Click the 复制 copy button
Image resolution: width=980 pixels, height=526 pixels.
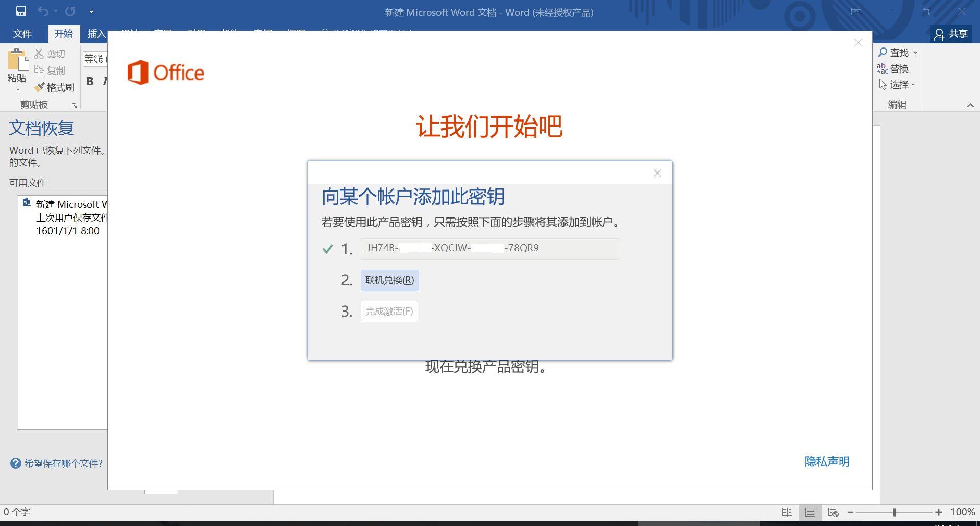[x=50, y=70]
